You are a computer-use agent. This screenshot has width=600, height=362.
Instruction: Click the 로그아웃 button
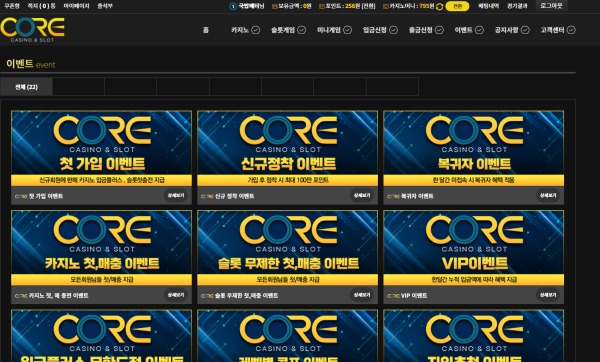(x=551, y=6)
